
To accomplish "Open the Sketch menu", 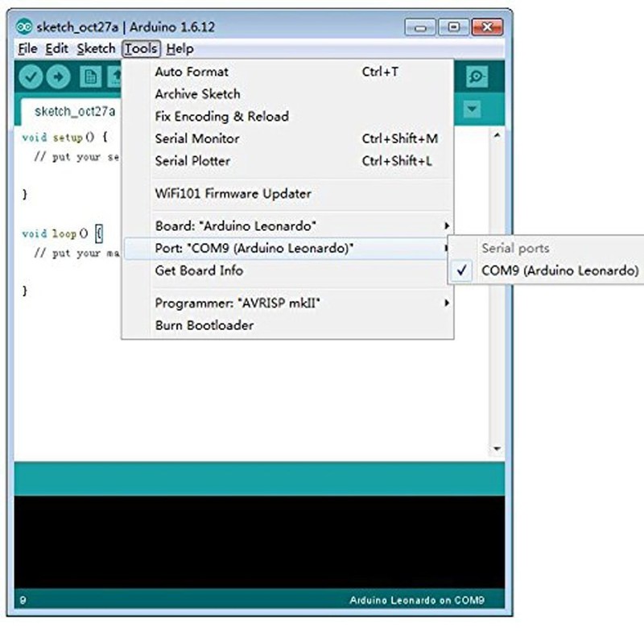I will click(x=96, y=49).
